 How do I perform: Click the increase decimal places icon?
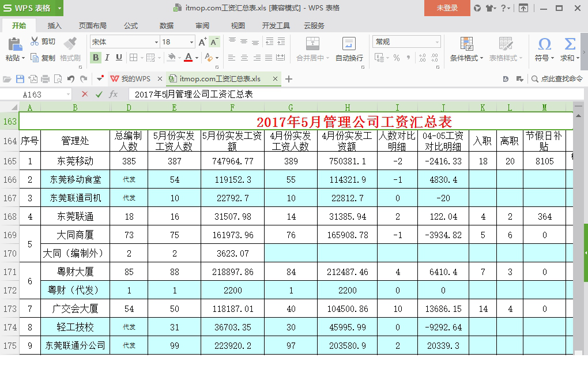coord(423,58)
